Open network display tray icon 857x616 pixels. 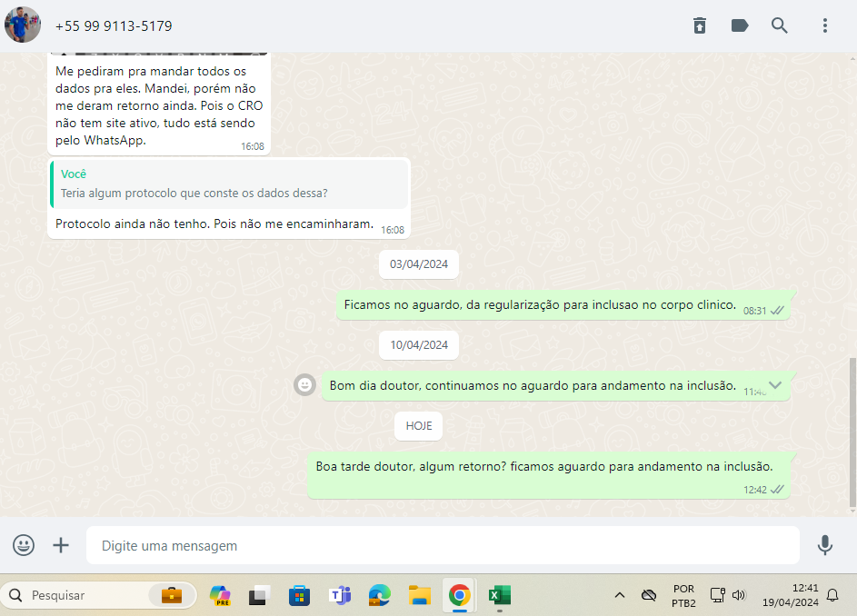[717, 595]
